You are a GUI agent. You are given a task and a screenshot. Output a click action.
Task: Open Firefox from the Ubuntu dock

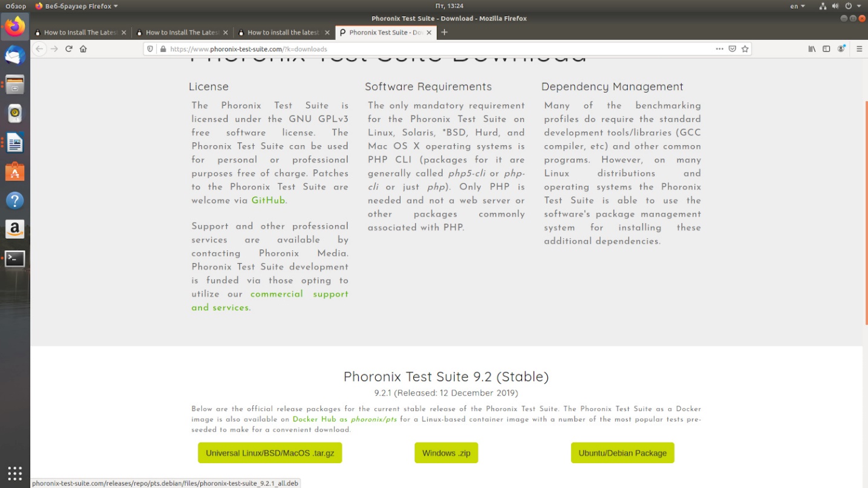click(15, 26)
